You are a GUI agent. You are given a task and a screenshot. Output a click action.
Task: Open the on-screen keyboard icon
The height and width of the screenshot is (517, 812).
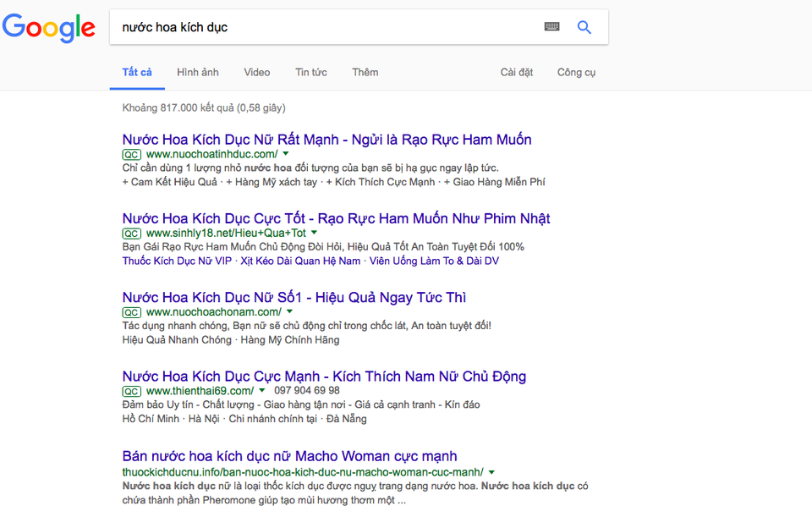pyautogui.click(x=552, y=26)
